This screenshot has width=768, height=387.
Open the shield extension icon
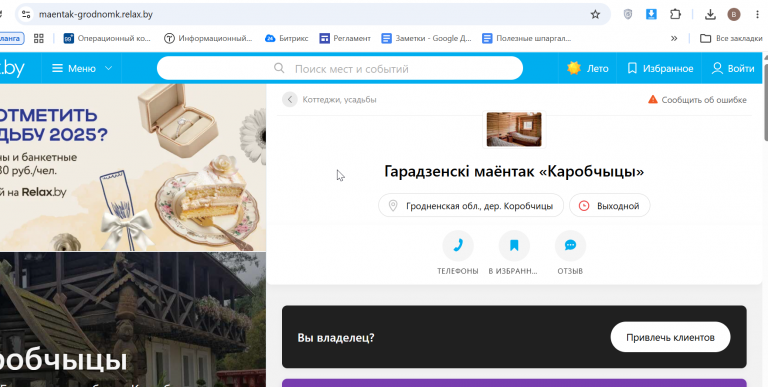(x=627, y=14)
